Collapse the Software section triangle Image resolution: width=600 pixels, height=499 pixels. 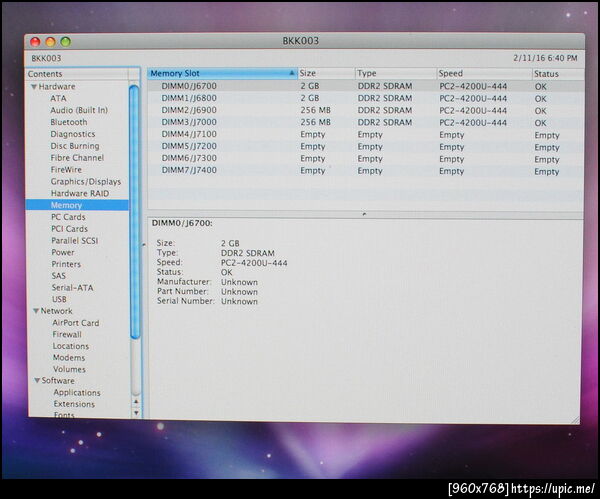37,381
